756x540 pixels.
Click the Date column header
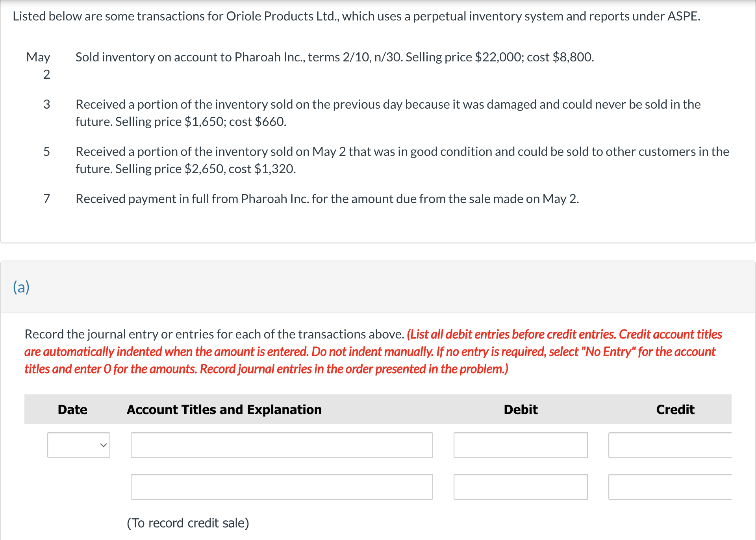[x=72, y=409]
